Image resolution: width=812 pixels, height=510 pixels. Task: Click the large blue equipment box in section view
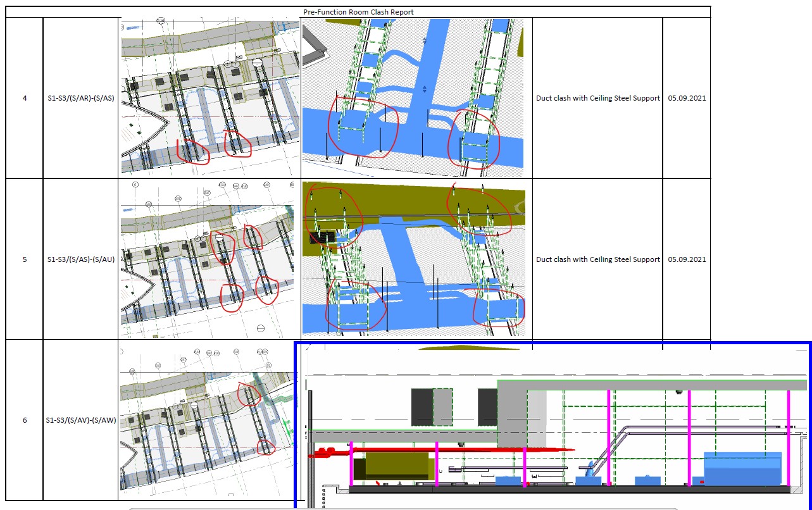coord(742,468)
